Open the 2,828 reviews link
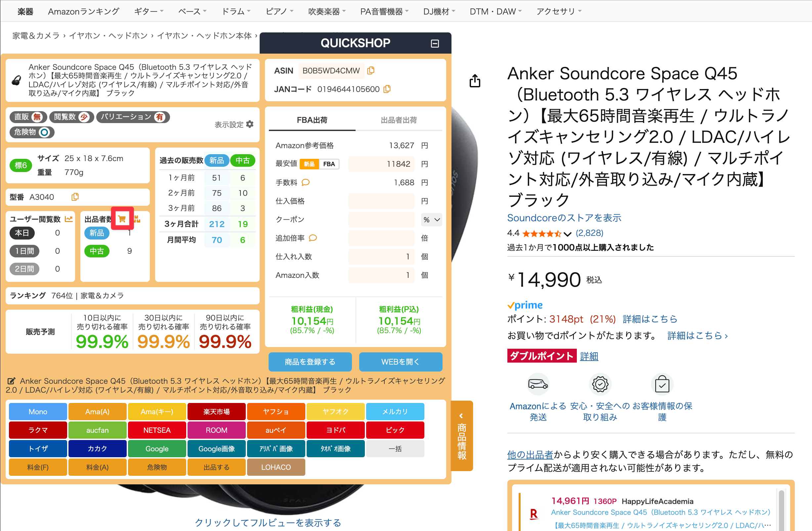This screenshot has height=531, width=812. click(589, 233)
